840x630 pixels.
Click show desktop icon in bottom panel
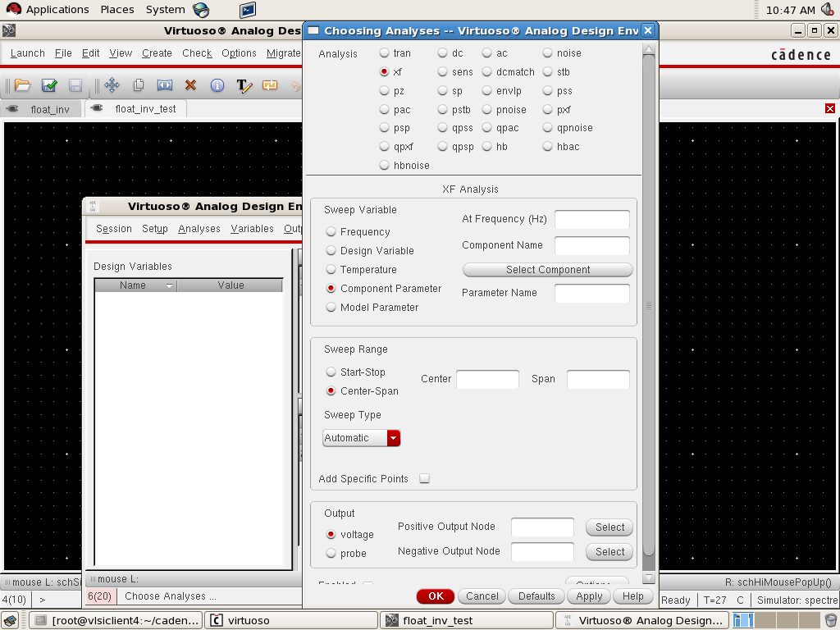[10, 620]
